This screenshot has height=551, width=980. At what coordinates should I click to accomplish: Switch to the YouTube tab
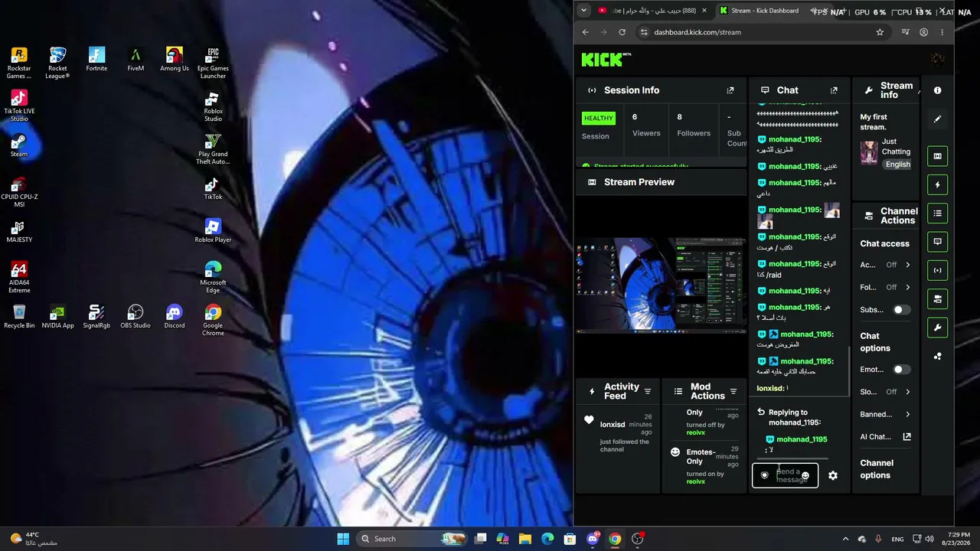pos(651,11)
